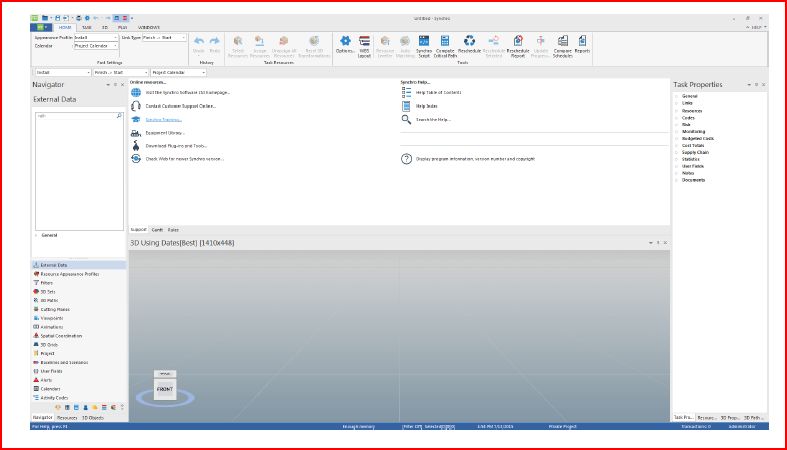Select External Data in Navigator list
787x450 pixels.
79,265
